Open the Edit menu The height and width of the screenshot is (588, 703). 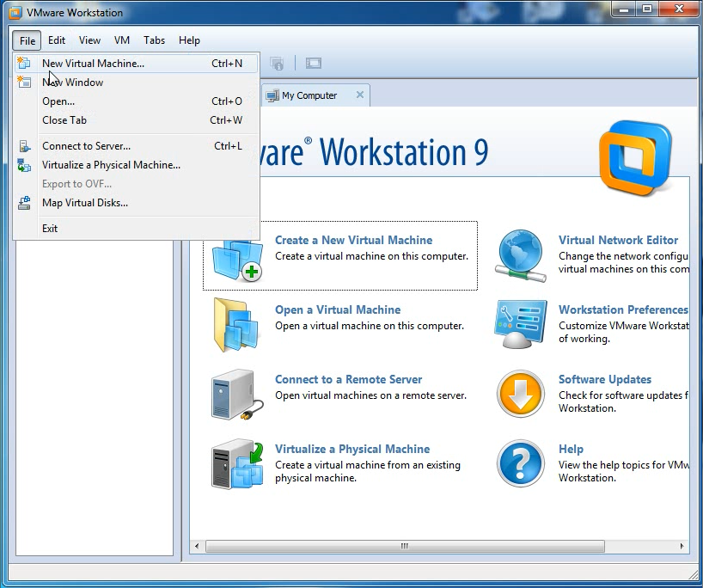(57, 40)
